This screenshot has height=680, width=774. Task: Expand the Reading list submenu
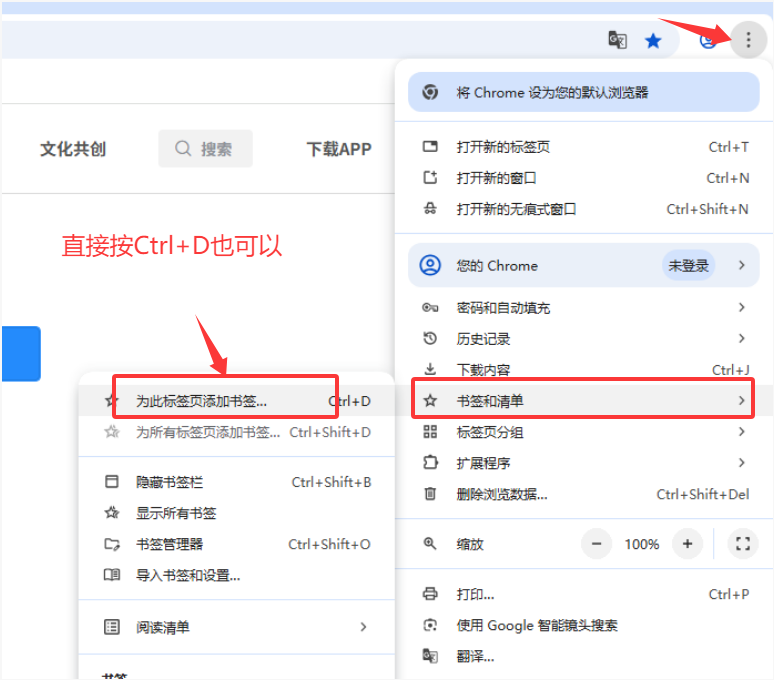(x=237, y=627)
